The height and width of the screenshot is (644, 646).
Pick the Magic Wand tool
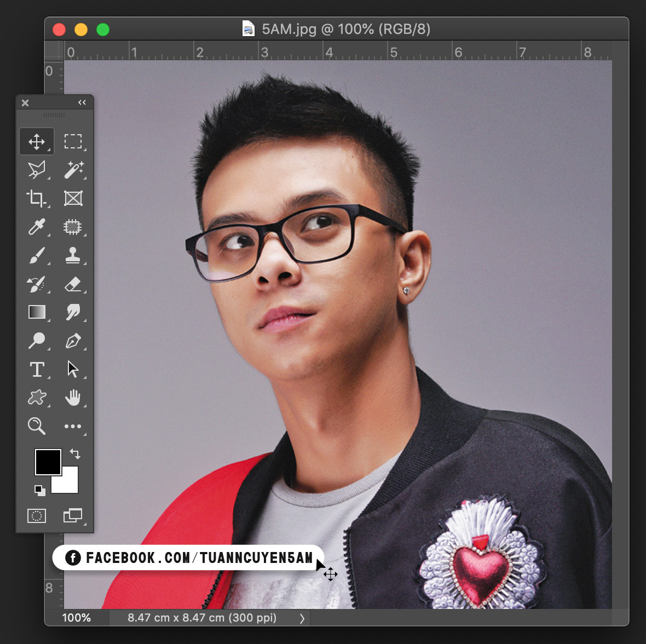[x=73, y=170]
